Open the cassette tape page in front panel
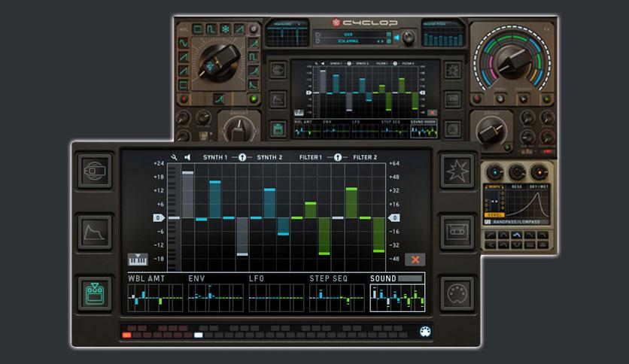629x364 pixels. (x=457, y=232)
